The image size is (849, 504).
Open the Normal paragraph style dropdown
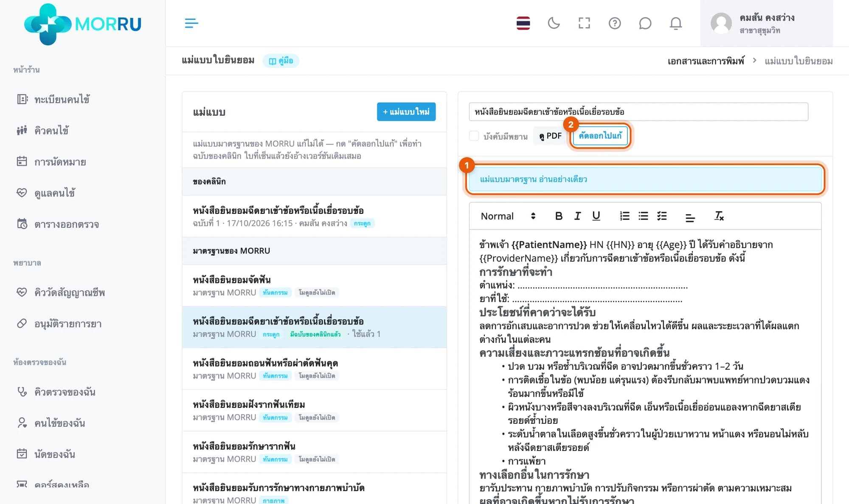[x=508, y=216]
